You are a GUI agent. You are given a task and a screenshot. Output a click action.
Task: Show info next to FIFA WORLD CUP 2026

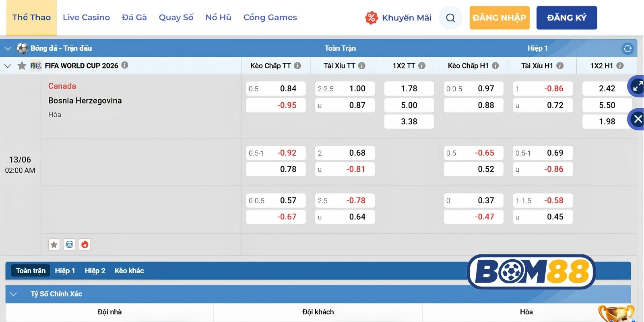click(x=125, y=65)
